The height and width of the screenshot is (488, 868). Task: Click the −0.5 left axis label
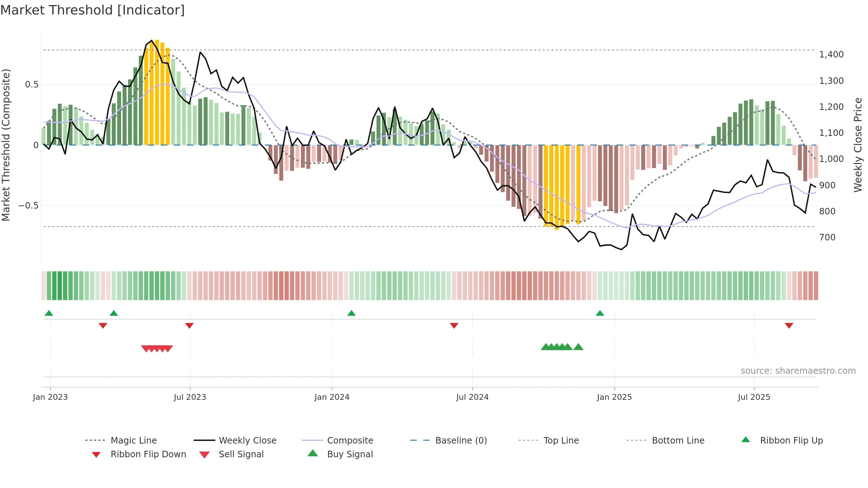tap(28, 206)
